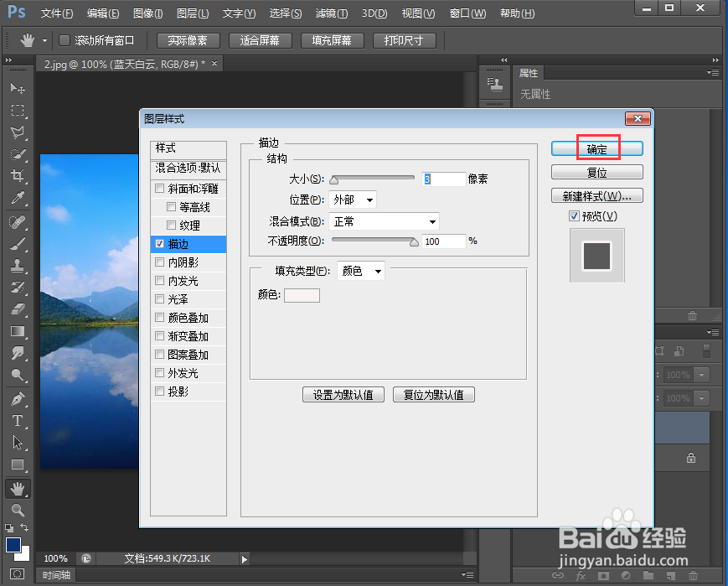728x586 pixels.
Task: Enable the Inner Shadow checkbox
Action: pyautogui.click(x=160, y=262)
